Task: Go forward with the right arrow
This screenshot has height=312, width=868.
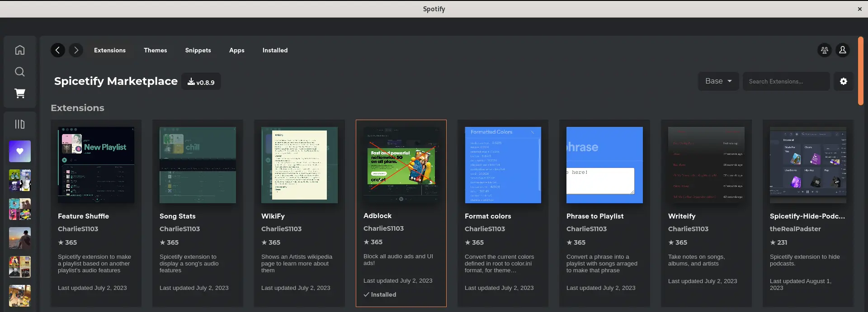Action: point(76,50)
